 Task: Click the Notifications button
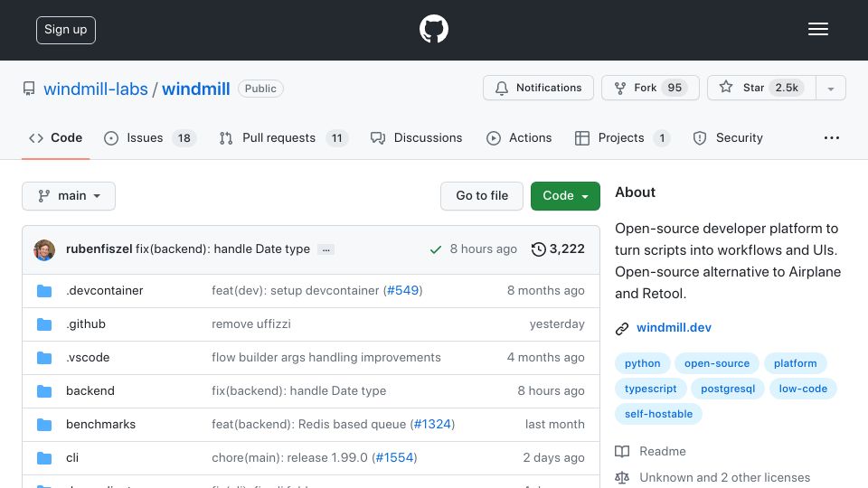point(538,88)
